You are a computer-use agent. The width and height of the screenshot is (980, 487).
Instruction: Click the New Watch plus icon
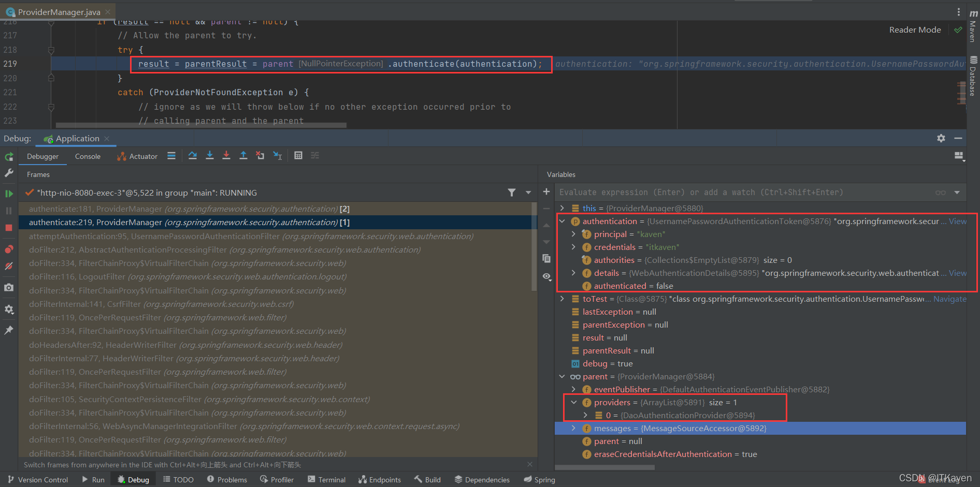coord(546,192)
